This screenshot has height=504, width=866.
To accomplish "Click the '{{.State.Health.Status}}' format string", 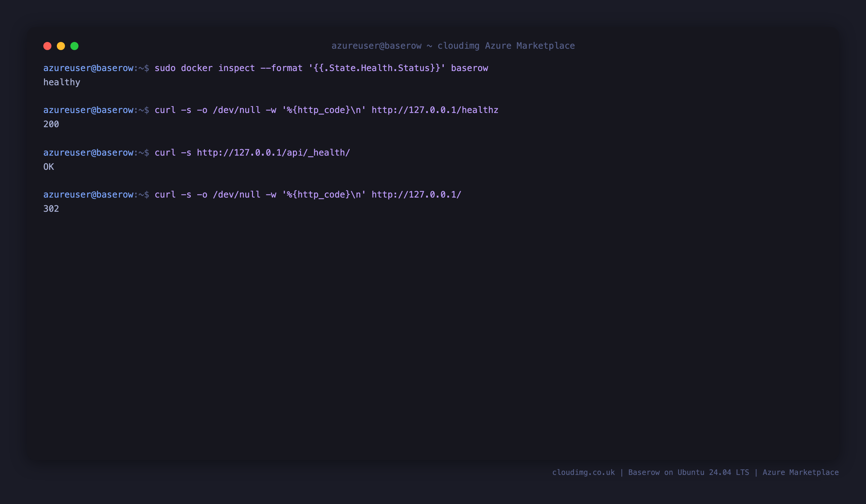I will coord(377,68).
